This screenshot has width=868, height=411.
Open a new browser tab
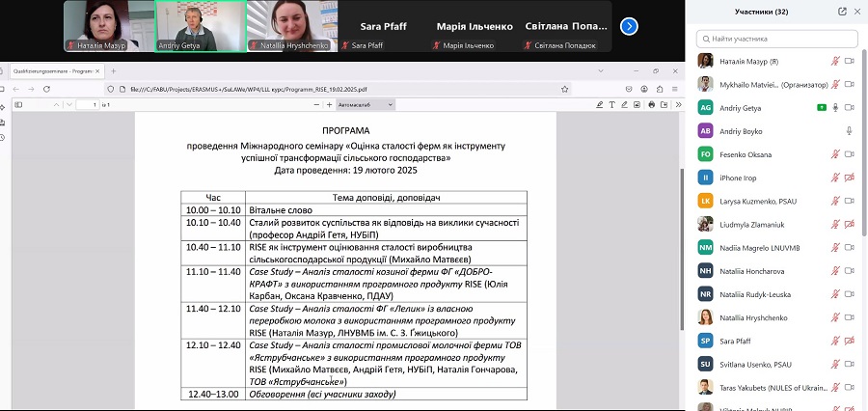(x=113, y=70)
